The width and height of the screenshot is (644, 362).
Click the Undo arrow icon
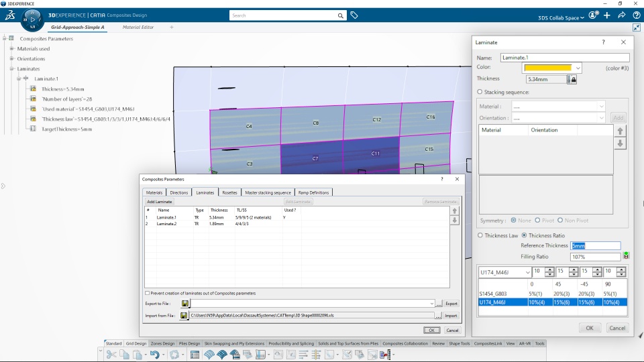tap(154, 355)
